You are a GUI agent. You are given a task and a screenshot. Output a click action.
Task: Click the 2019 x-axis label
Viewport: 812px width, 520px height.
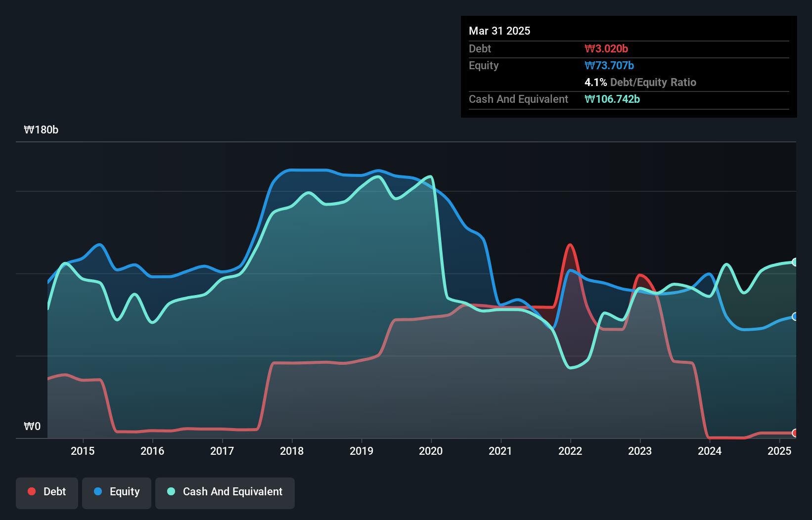(361, 451)
